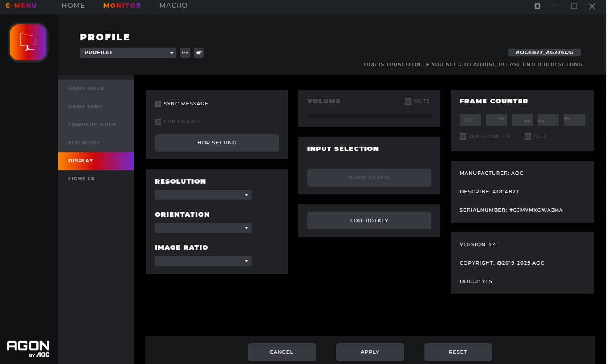Click the Serialnumber #GJMYMXGWABKA text
Image resolution: width=607 pixels, height=364 pixels.
511,210
